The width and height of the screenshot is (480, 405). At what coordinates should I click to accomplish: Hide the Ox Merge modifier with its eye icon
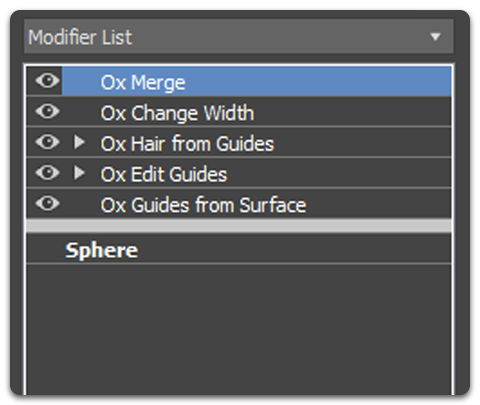tap(47, 81)
